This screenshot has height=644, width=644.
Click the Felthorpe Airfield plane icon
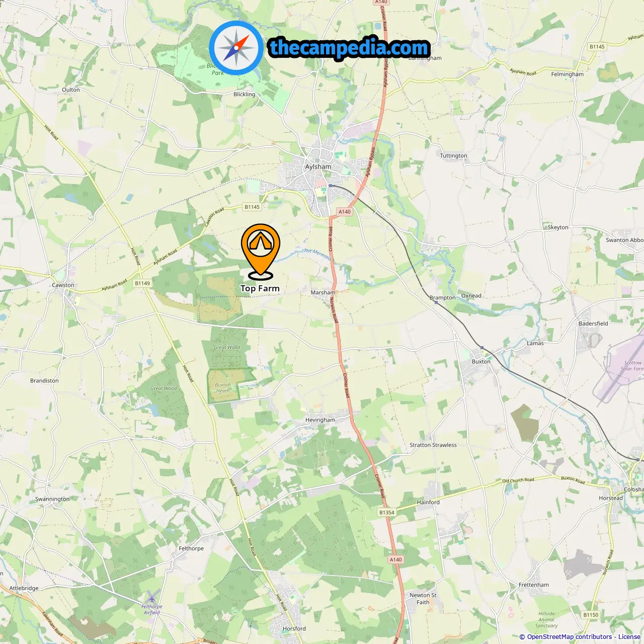(x=151, y=598)
